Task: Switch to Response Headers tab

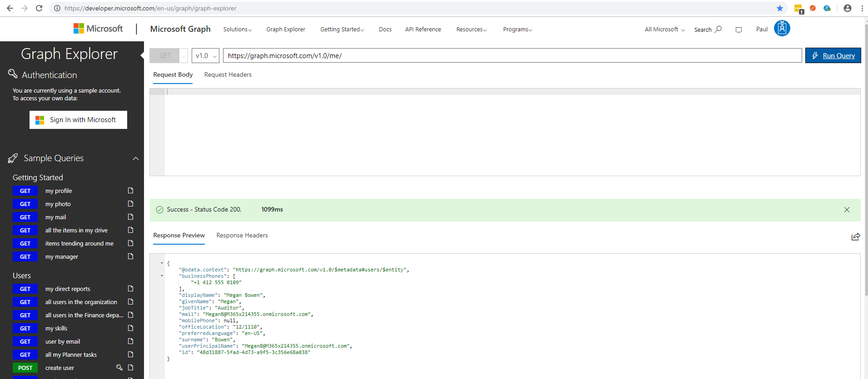Action: click(242, 236)
